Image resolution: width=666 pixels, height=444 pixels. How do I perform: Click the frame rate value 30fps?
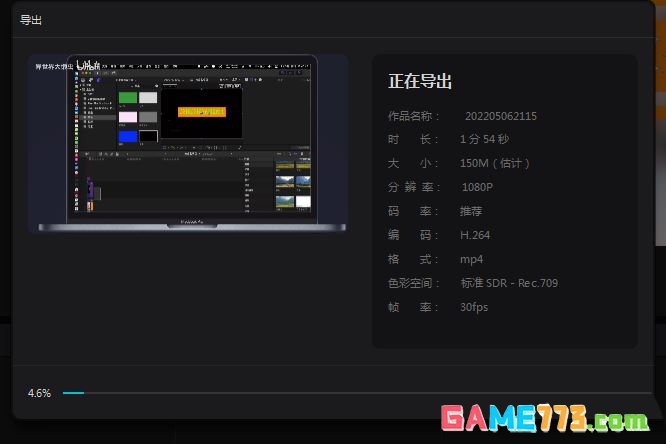(x=474, y=307)
